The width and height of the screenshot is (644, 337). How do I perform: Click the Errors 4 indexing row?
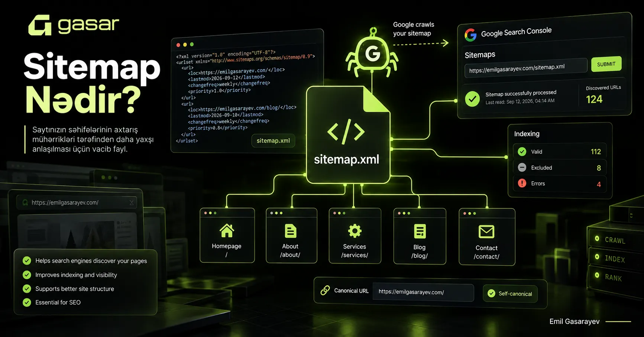[x=560, y=184]
